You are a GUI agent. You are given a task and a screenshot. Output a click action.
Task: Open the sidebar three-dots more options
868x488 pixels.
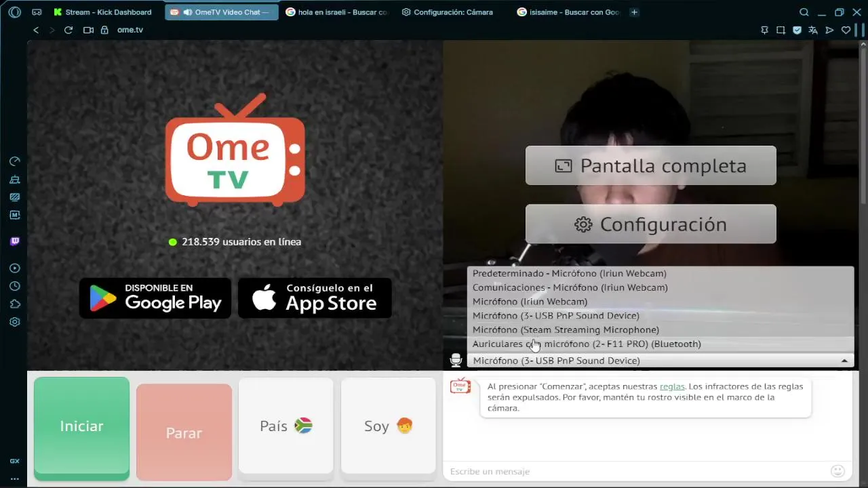tap(14, 479)
